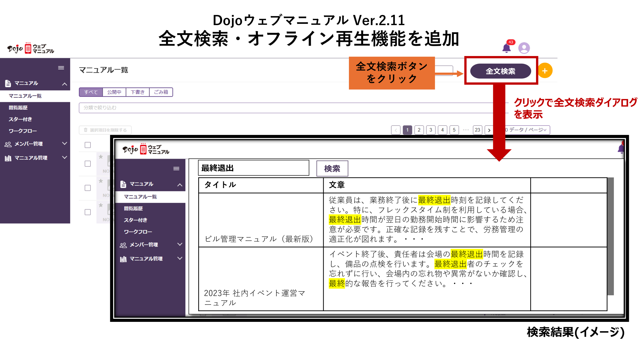Image resolution: width=644 pixels, height=346 pixels.
Task: Click the 最終退出 search input field
Action: (253, 168)
